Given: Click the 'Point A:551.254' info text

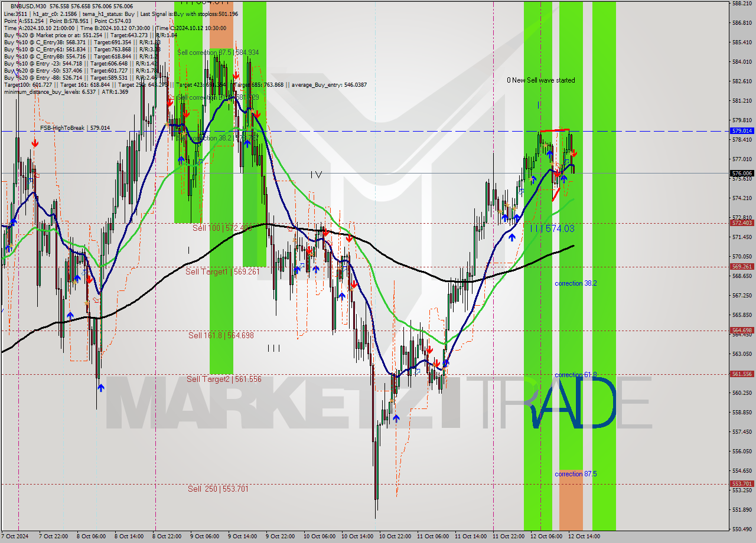Looking at the screenshot, I should pos(24,21).
